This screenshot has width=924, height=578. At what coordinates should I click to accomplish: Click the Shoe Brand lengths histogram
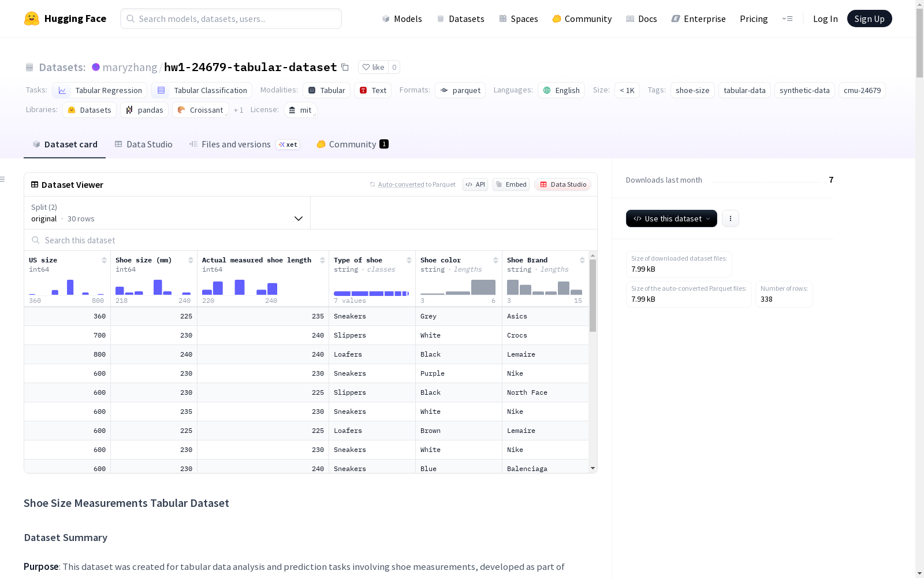pos(545,287)
